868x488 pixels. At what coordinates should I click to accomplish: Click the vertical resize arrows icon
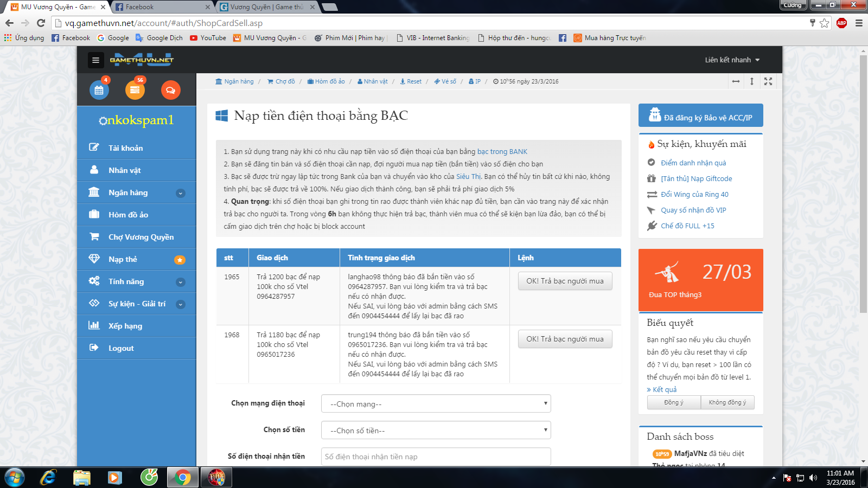(x=752, y=81)
